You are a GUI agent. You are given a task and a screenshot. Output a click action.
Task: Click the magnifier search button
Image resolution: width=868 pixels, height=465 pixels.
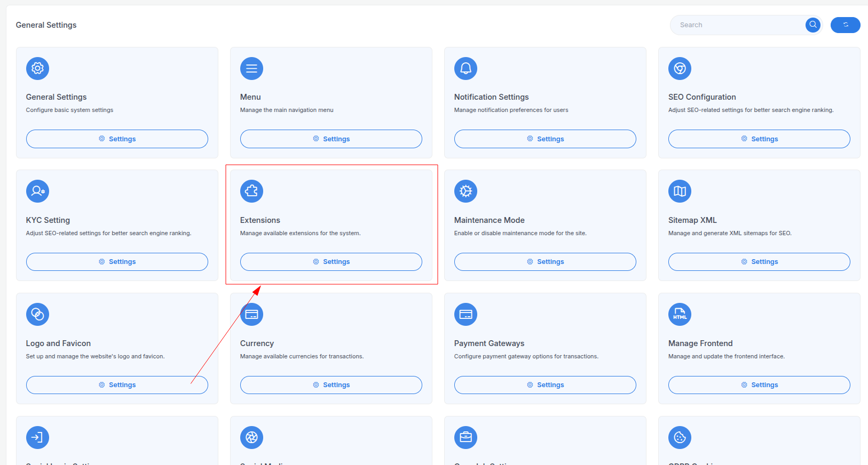pos(812,25)
